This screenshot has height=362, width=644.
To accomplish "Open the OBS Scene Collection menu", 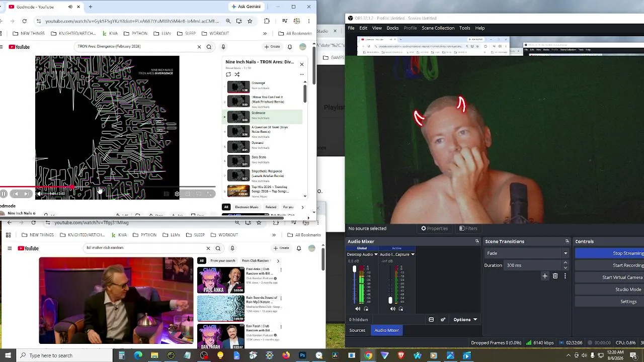I will coord(438,28).
